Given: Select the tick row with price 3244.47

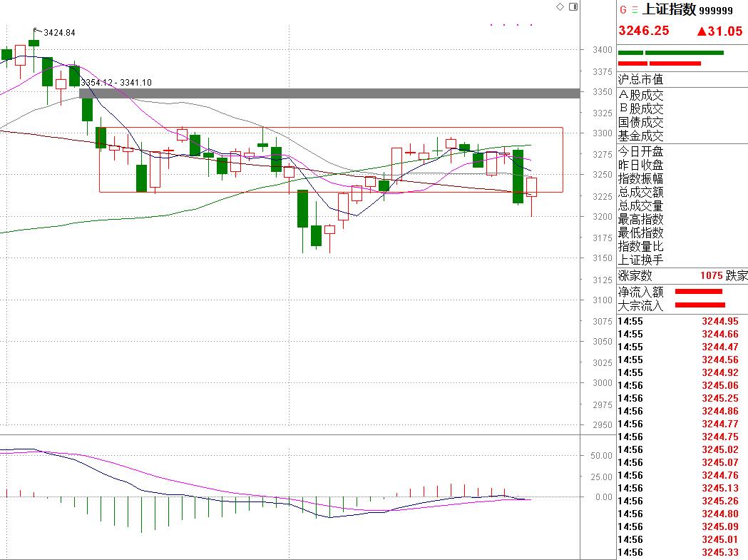Looking at the screenshot, I should coord(682,347).
